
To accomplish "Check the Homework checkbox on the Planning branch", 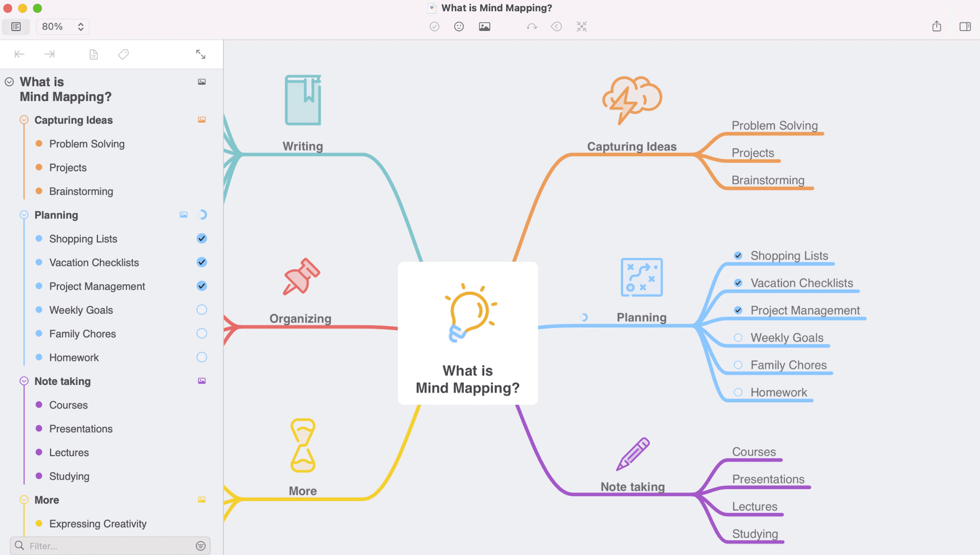I will tap(738, 392).
